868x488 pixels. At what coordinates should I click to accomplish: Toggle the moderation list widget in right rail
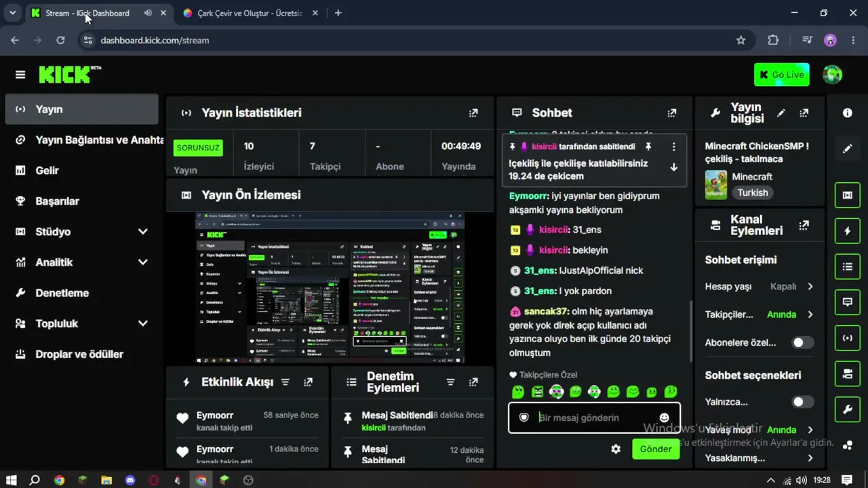click(847, 266)
